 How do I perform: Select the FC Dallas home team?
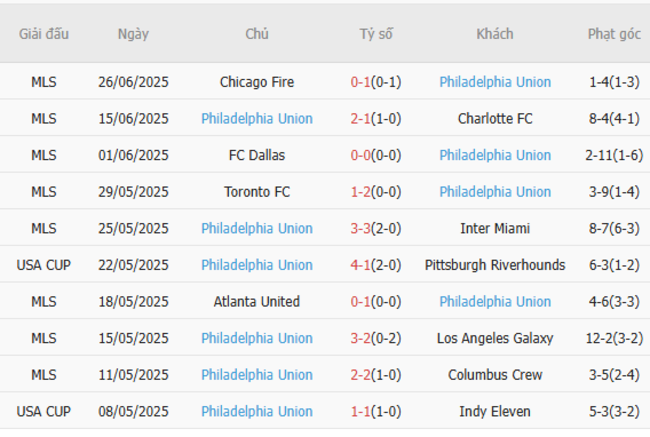tap(257, 155)
